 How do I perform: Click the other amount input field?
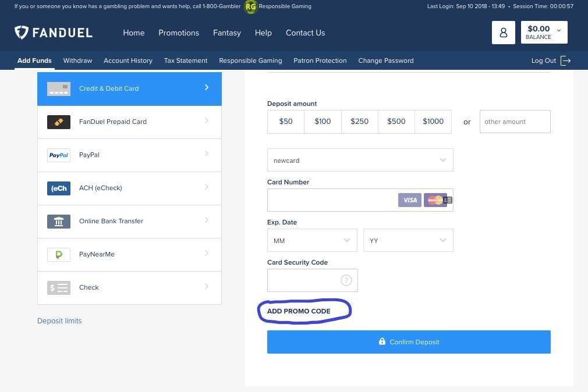[x=515, y=122]
